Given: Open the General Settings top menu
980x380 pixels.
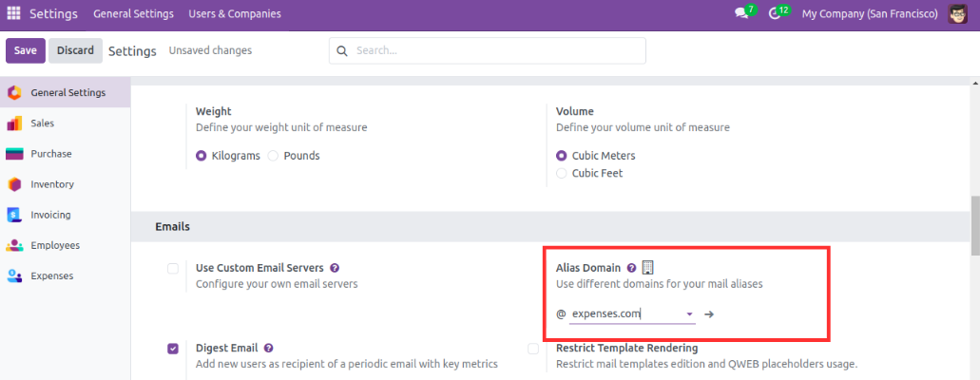Looking at the screenshot, I should 133,13.
